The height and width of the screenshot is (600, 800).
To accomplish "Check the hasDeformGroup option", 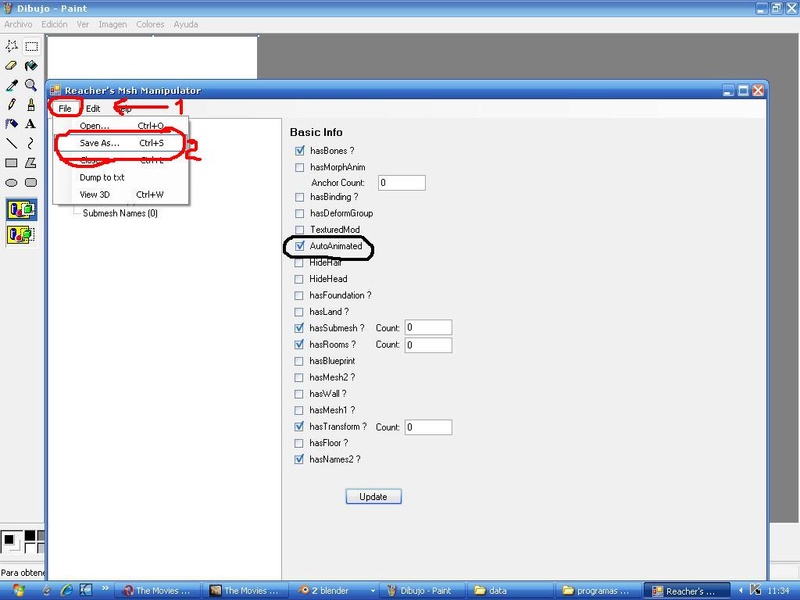I will (299, 213).
